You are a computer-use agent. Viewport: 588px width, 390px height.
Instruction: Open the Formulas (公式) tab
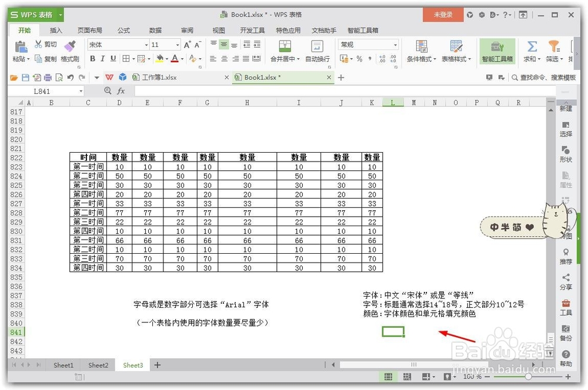123,30
